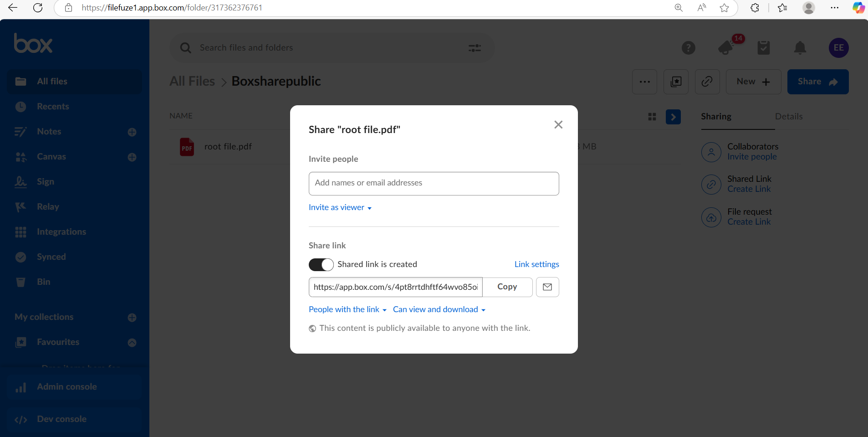
Task: Reload the browser page
Action: [38, 8]
